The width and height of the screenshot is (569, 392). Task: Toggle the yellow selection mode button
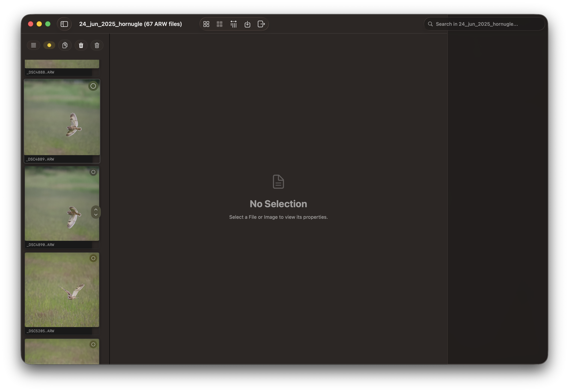click(49, 45)
